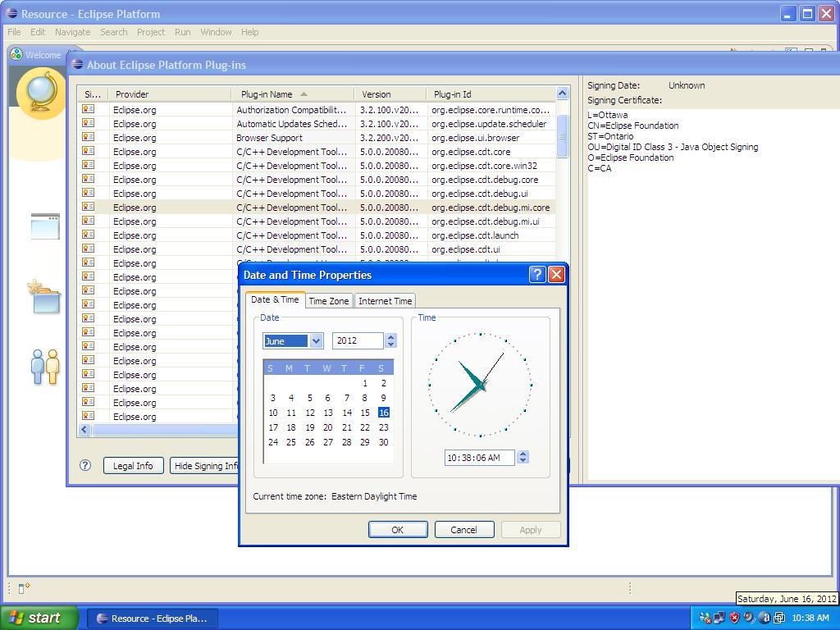Click the fast view icon in status bar
This screenshot has width=840, height=630.
(x=24, y=588)
